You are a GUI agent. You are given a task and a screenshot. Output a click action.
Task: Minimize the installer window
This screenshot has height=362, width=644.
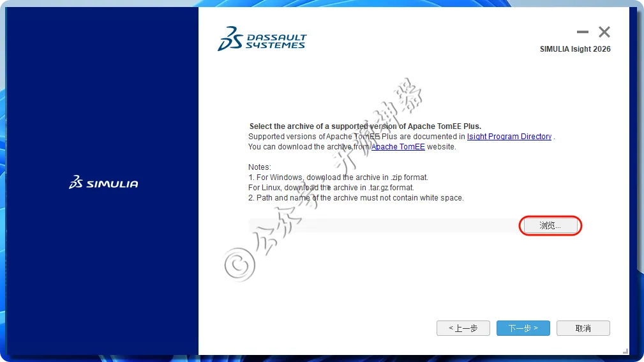point(582,32)
